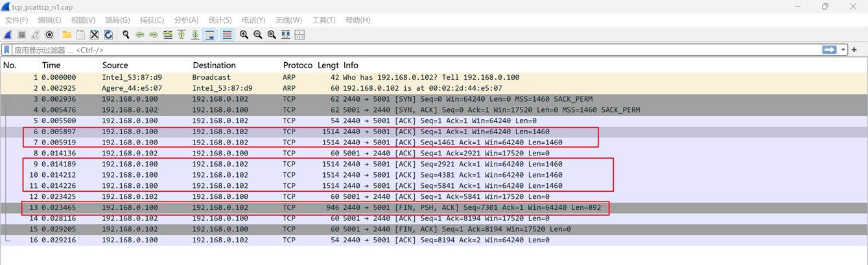Open the 分析(A) menu
The width and height of the screenshot is (868, 265).
[186, 20]
